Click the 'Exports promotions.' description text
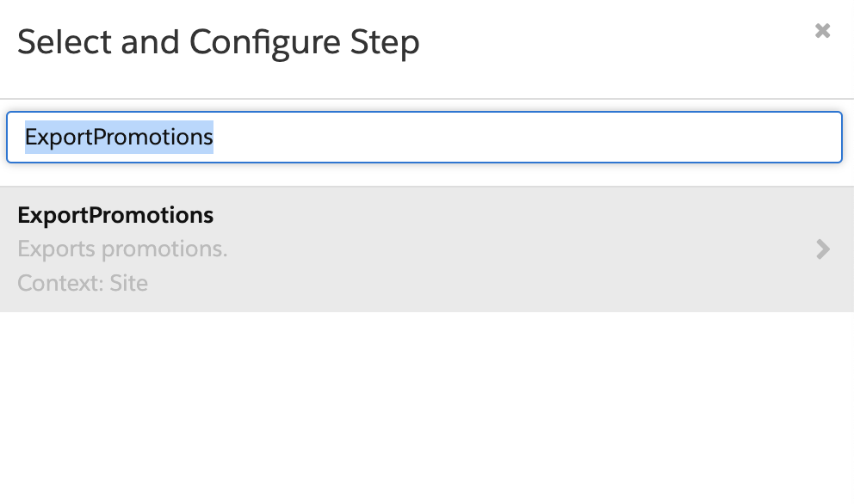Viewport: 854px width, 504px height. (x=122, y=249)
